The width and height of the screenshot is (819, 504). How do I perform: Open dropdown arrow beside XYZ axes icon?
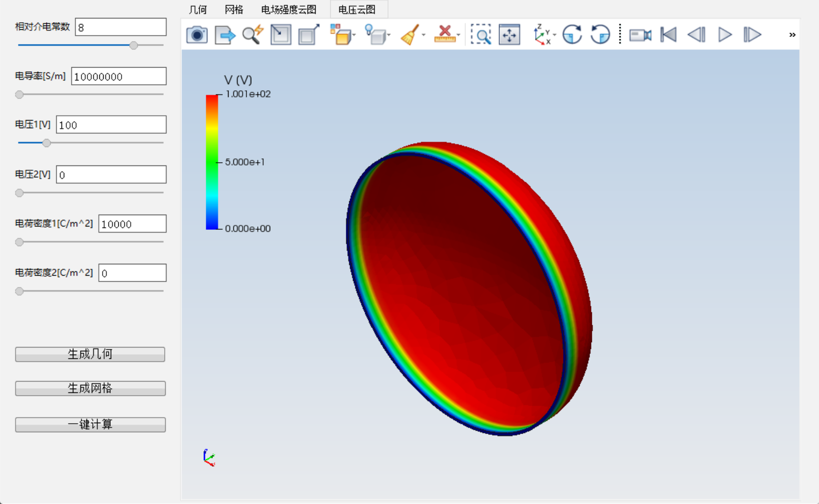555,35
